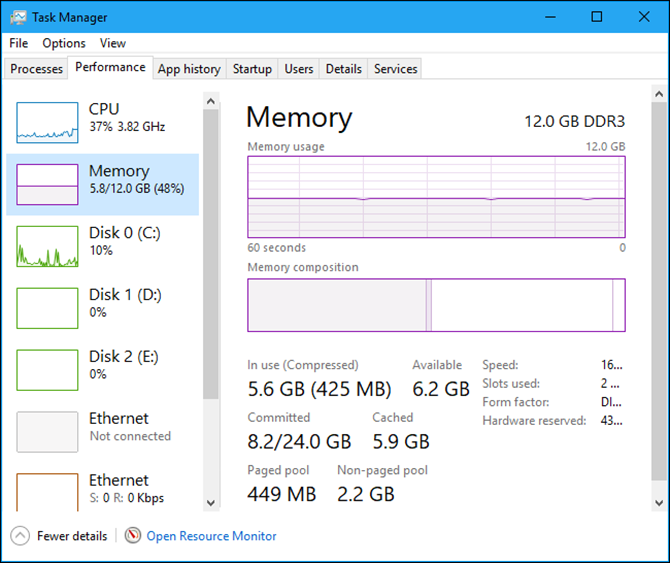
Task: Select the CPU usage graph thumbnail
Action: (47, 122)
